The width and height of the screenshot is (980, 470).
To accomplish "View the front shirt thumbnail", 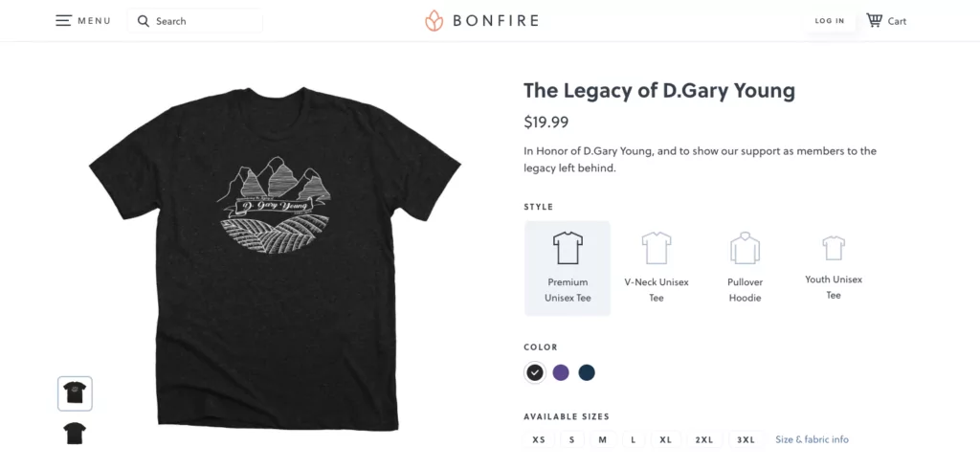I will (76, 392).
